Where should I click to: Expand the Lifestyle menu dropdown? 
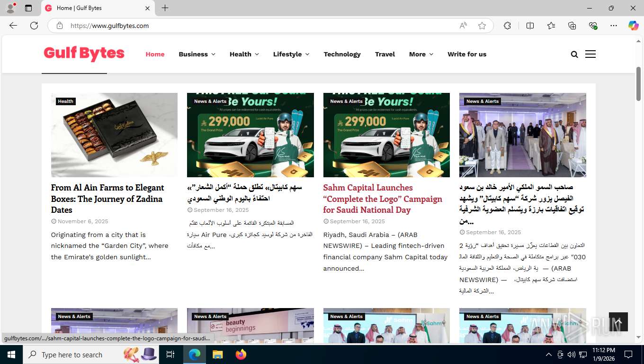pyautogui.click(x=291, y=54)
